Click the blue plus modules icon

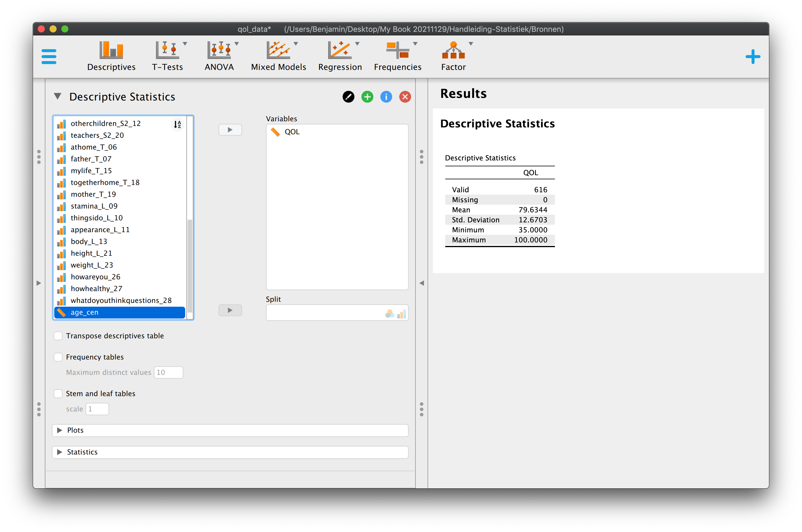click(752, 56)
